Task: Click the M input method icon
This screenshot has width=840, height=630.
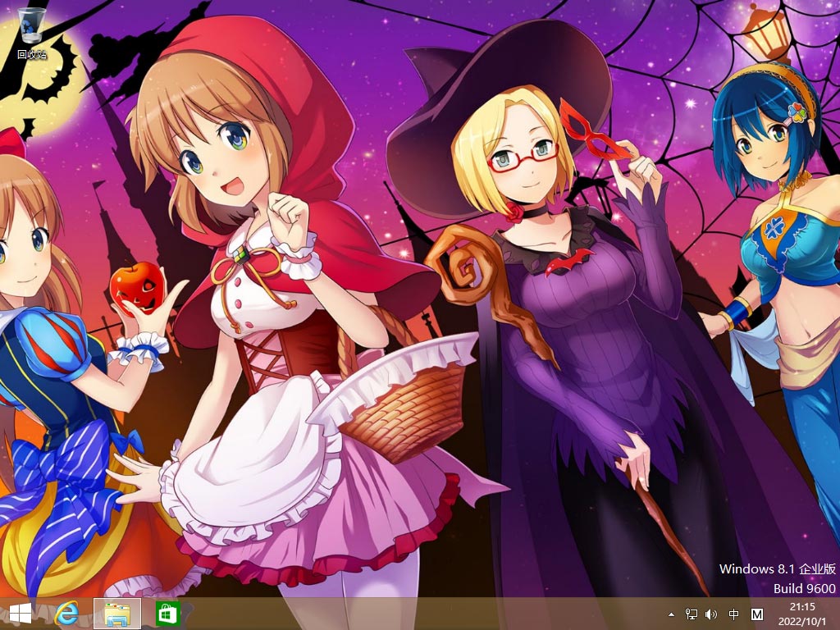Action: pos(757,614)
